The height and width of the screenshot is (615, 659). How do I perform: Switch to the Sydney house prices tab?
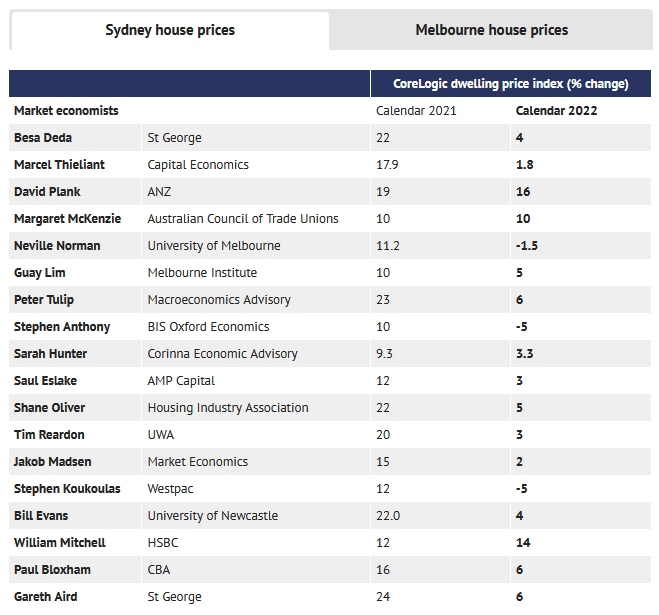click(170, 30)
